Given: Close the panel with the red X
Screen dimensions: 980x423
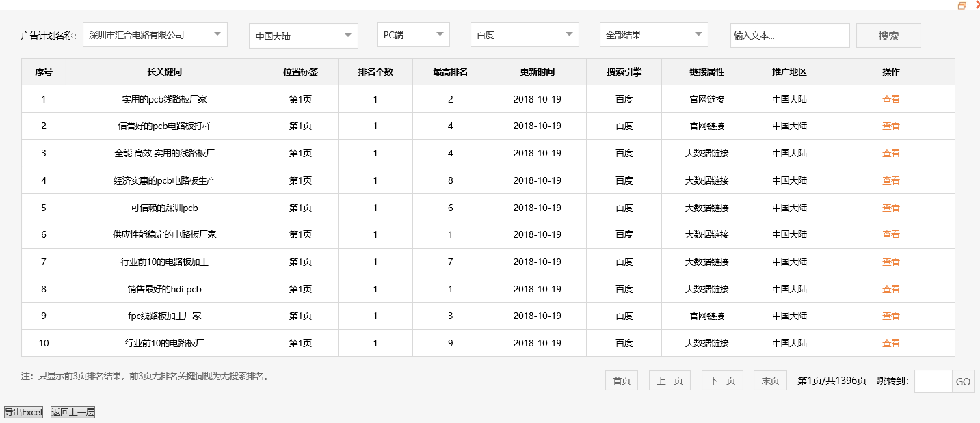Looking at the screenshot, I should click(x=976, y=5).
